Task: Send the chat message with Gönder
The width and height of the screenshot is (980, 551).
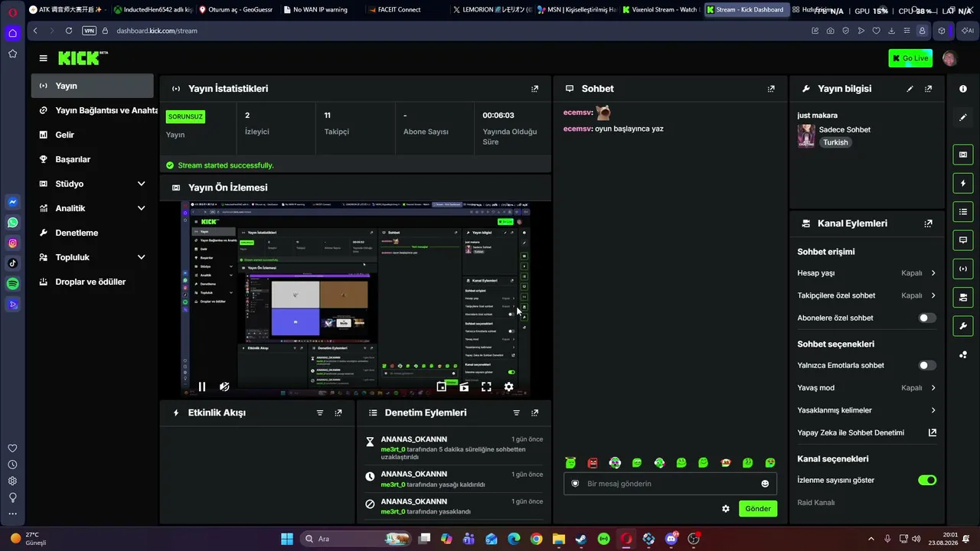Action: 758,509
